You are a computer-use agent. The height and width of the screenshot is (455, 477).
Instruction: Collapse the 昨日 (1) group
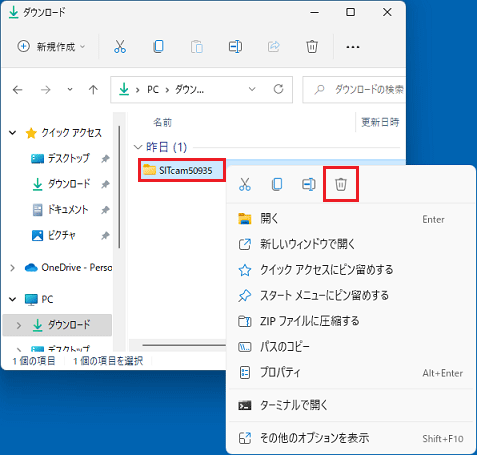(x=137, y=147)
